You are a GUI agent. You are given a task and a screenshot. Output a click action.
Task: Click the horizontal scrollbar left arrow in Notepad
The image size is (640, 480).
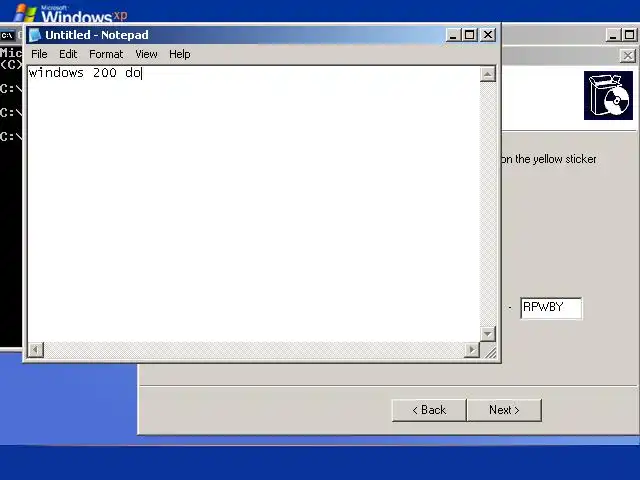pyautogui.click(x=36, y=350)
